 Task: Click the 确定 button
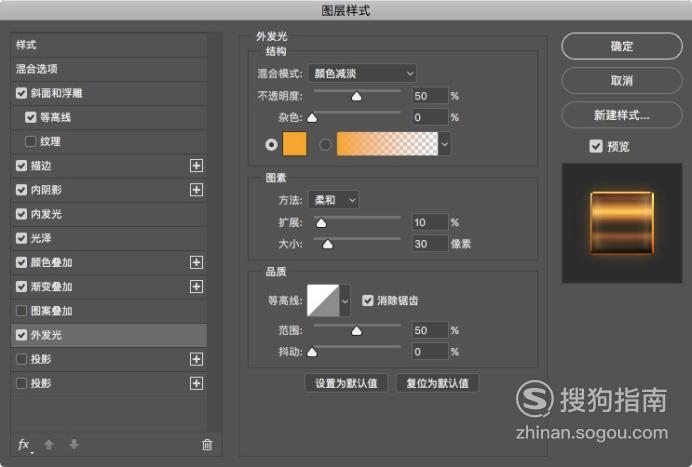coord(622,46)
